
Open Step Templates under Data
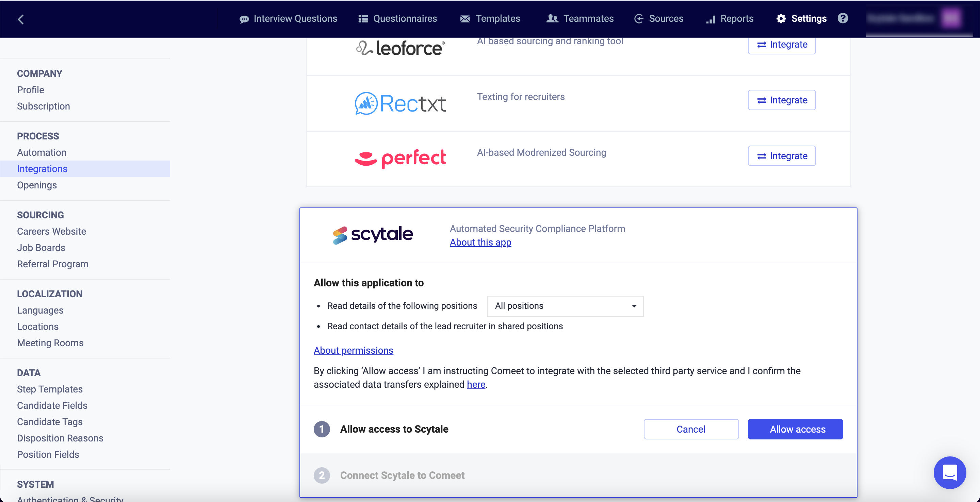(50, 389)
